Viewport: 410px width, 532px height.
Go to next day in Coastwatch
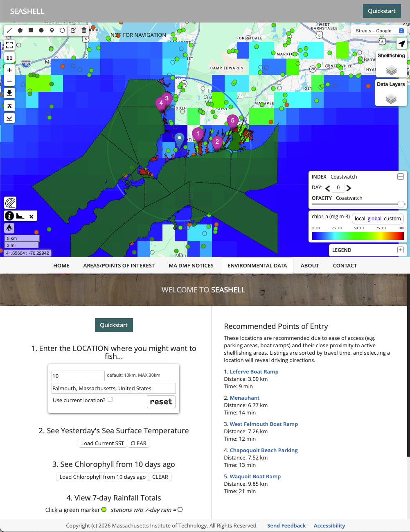pos(349,188)
